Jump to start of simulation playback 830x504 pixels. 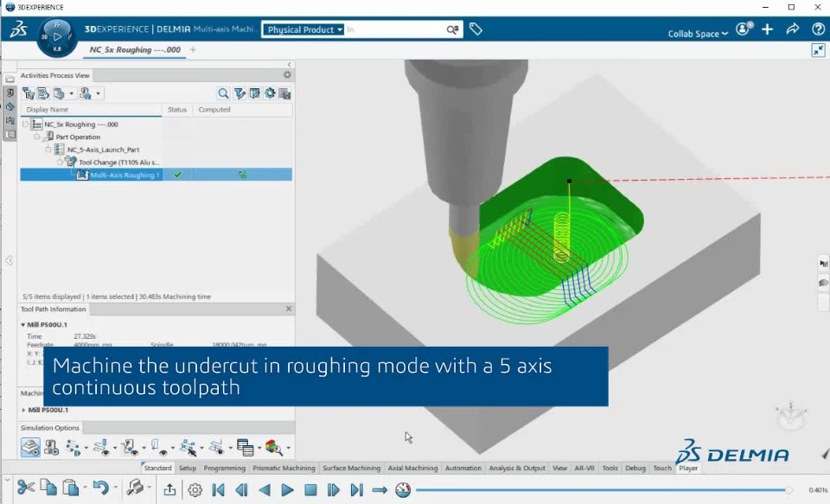coord(218,489)
